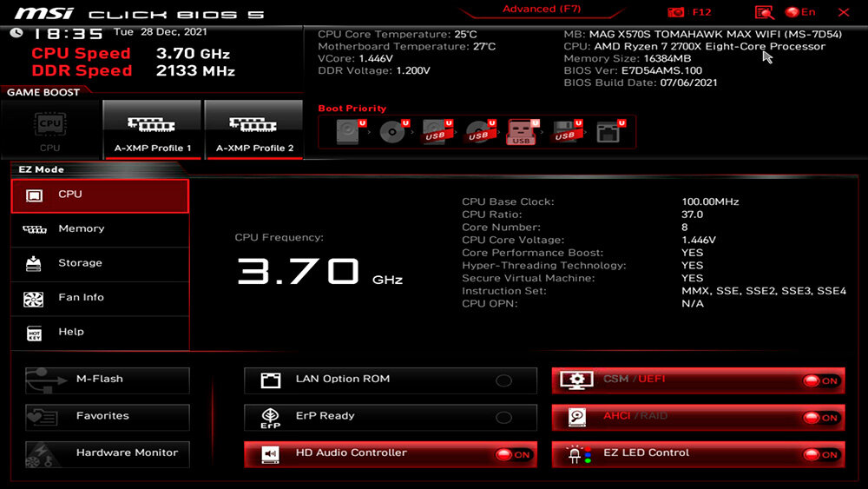Launch the M-Flash utility

[x=108, y=380]
